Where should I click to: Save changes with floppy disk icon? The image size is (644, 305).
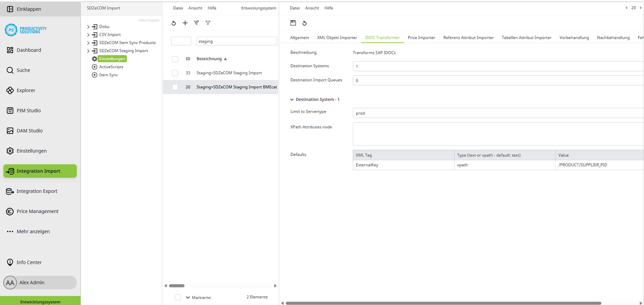(292, 23)
